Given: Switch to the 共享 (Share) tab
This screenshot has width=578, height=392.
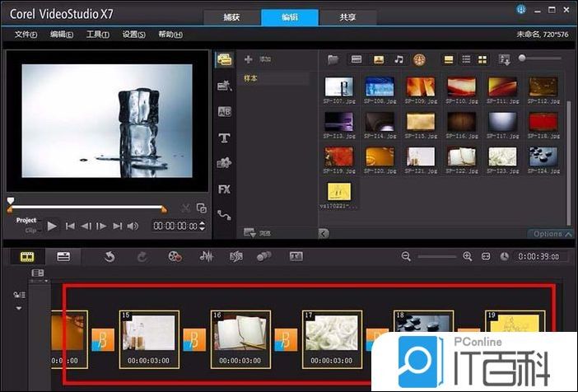Looking at the screenshot, I should tap(348, 17).
